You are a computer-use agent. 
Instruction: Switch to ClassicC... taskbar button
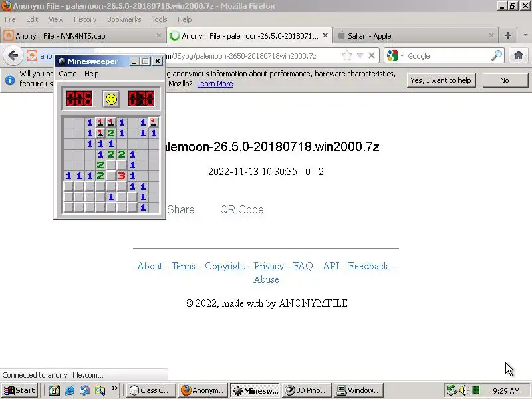152,390
